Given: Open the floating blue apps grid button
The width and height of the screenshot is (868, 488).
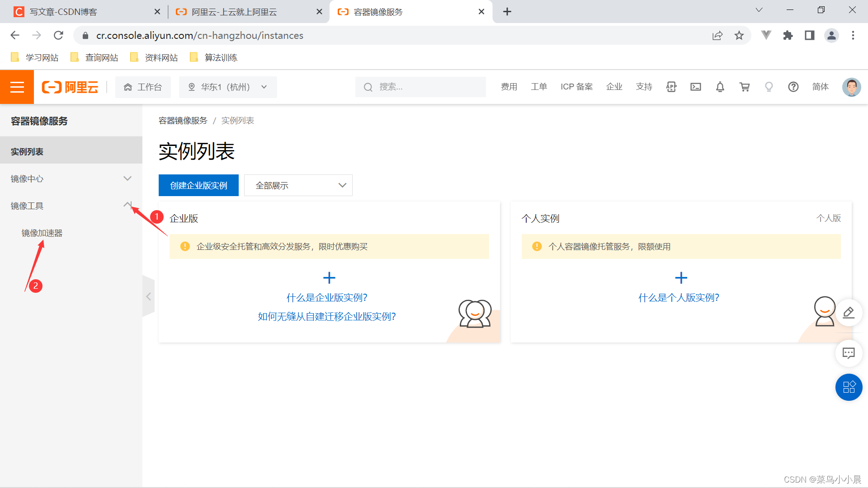Looking at the screenshot, I should point(849,387).
